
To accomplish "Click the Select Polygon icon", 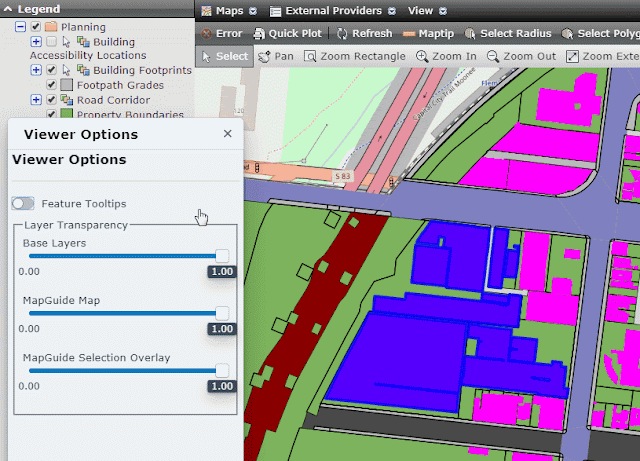I will (567, 33).
